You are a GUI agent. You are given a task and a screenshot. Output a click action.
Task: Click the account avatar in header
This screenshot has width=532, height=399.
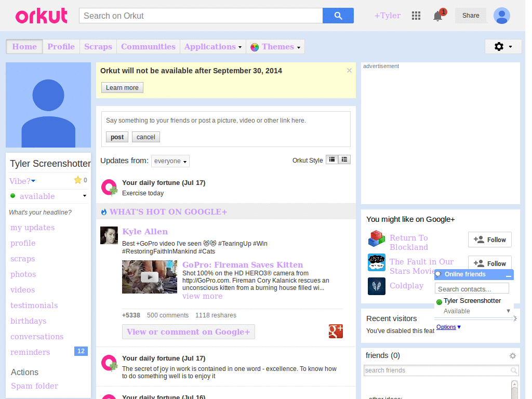pos(502,16)
